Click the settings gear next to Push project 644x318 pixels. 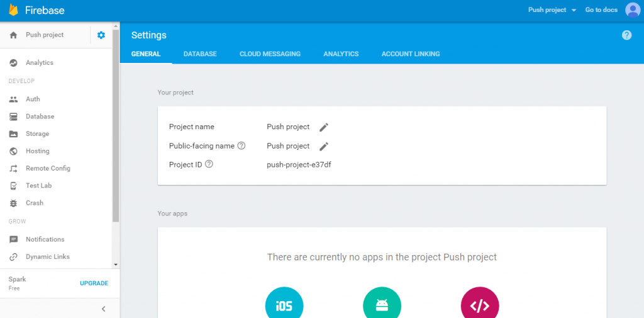pyautogui.click(x=101, y=35)
